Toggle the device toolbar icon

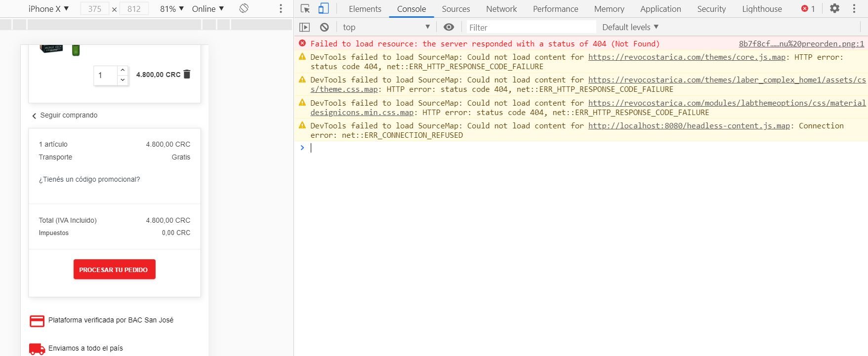click(x=324, y=9)
